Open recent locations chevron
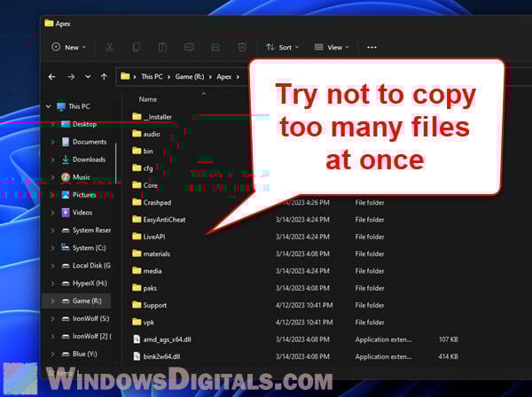The image size is (532, 397). click(x=88, y=77)
